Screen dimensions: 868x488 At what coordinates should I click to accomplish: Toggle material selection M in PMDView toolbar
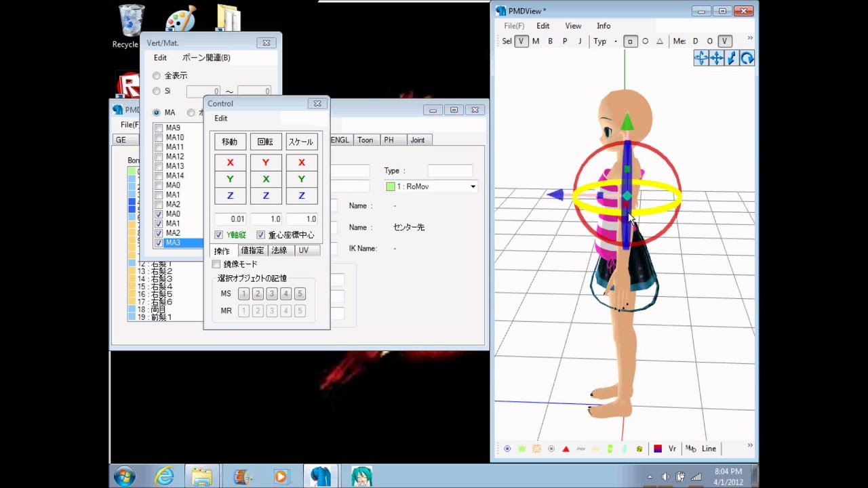coord(536,41)
